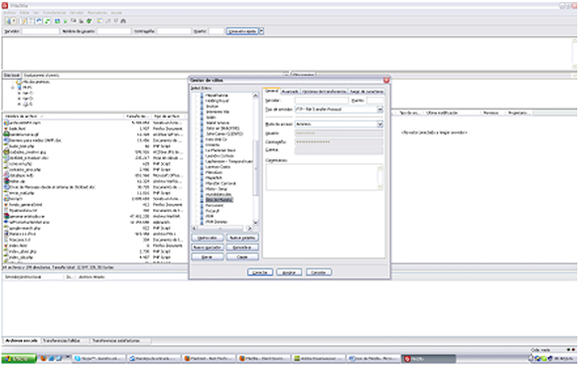The height and width of the screenshot is (366, 588).
Task: Open the Ayuda menu
Action: (117, 13)
